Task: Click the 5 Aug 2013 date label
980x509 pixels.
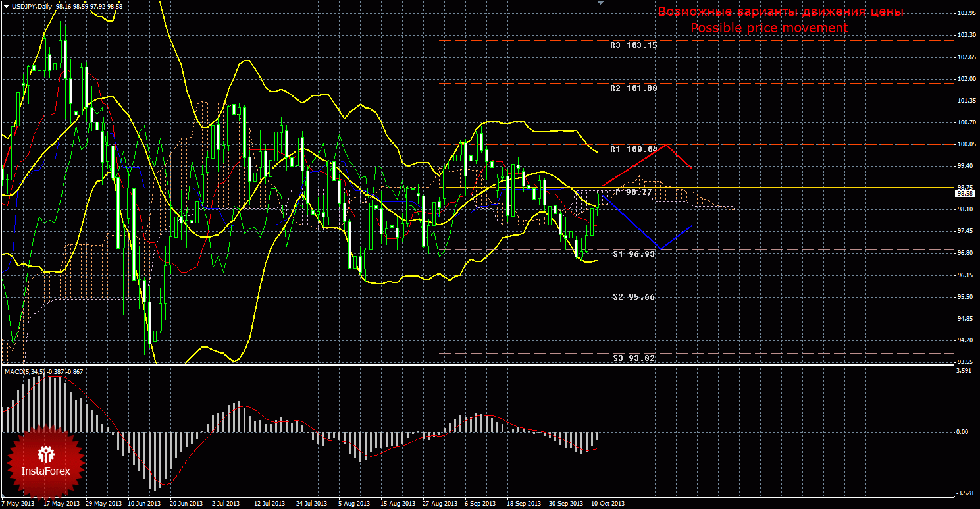Action: pos(354,504)
